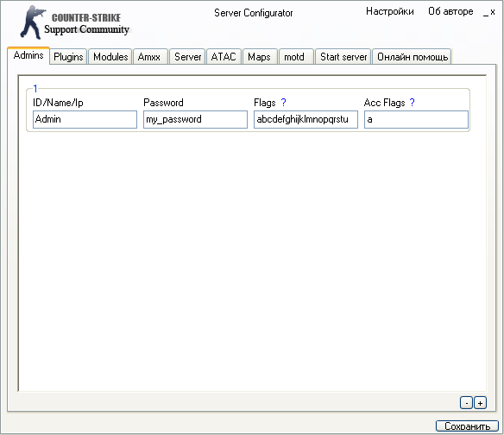Switch to the Maps tab
The image size is (504, 435).
coord(259,57)
